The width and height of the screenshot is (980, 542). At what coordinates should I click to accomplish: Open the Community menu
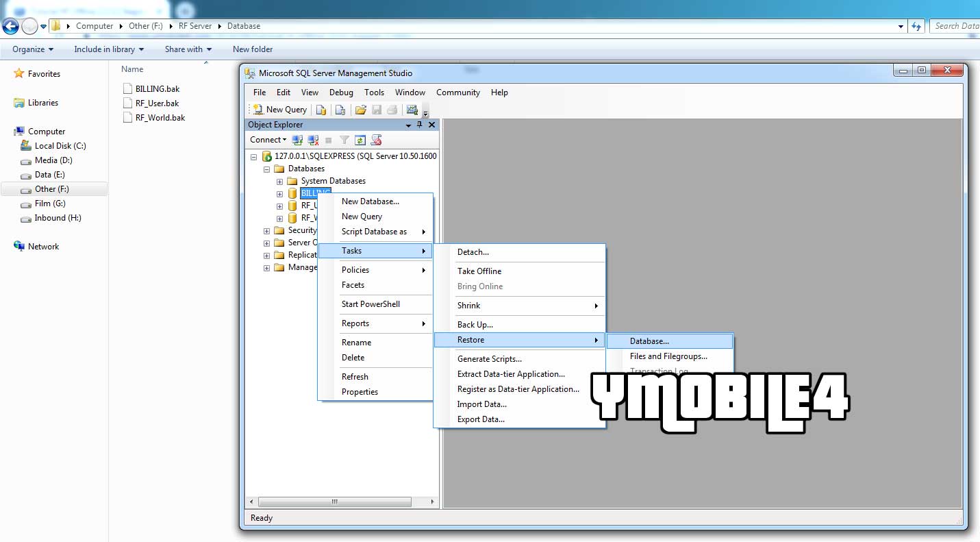pos(458,93)
